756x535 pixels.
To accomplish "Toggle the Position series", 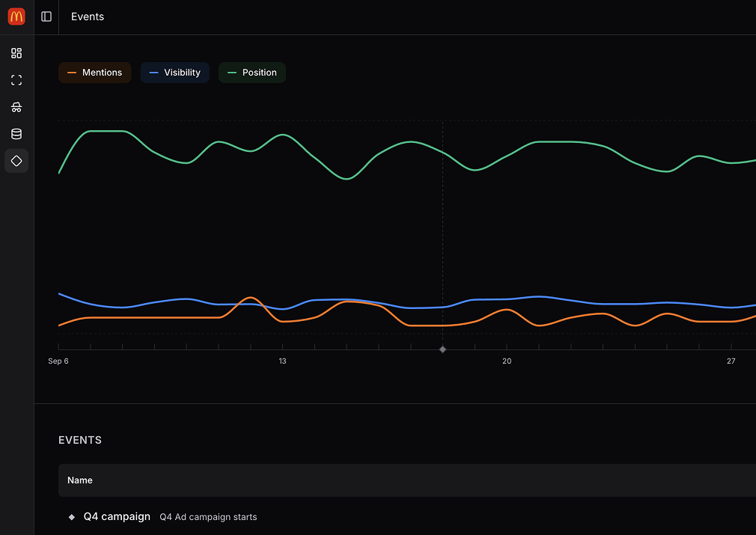I will click(252, 72).
